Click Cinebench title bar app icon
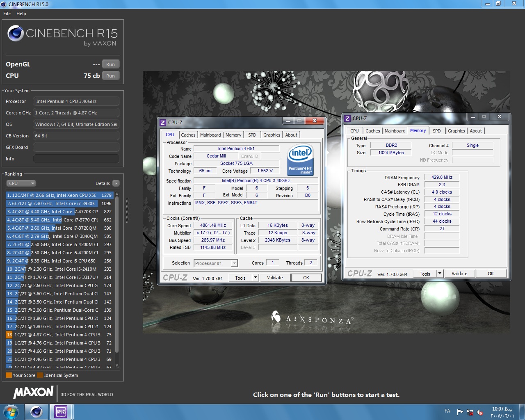The image size is (525, 420). tap(4, 4)
